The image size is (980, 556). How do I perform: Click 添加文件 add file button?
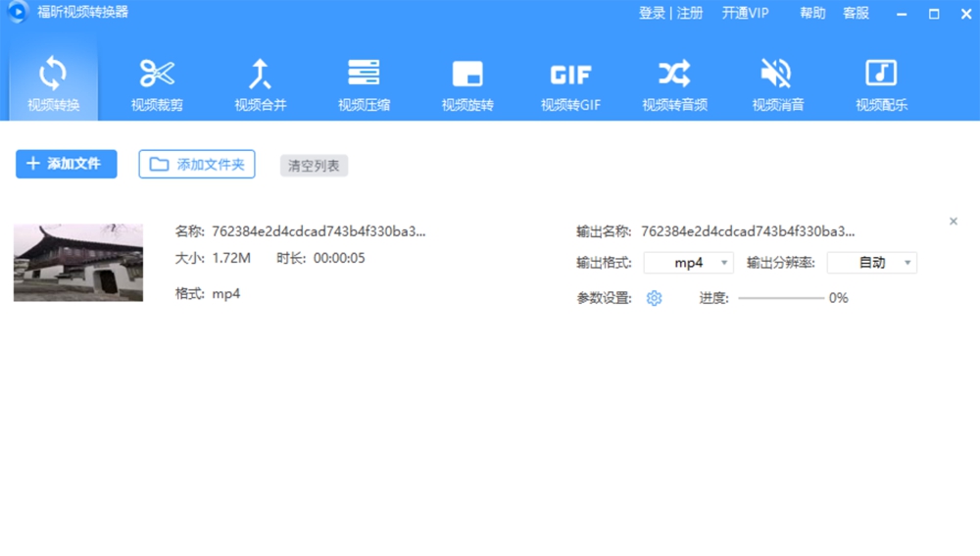click(67, 164)
